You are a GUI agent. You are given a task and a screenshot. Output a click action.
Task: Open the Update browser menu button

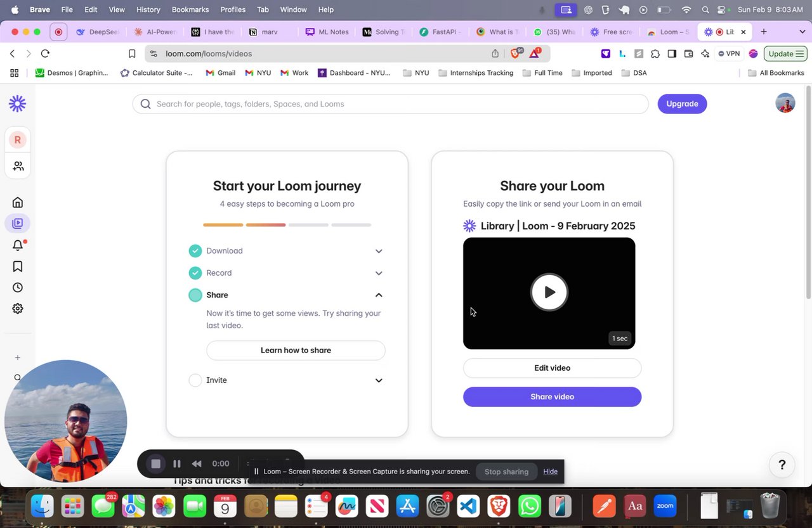click(785, 54)
